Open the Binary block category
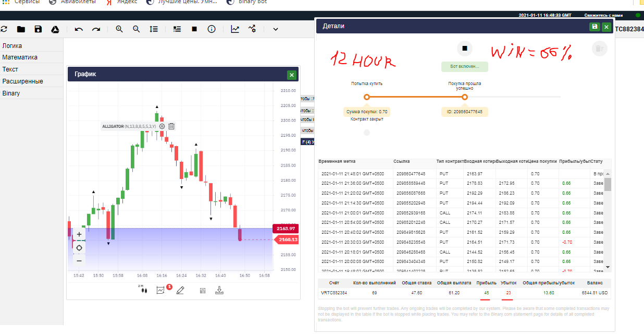The image size is (644, 335). (31, 93)
